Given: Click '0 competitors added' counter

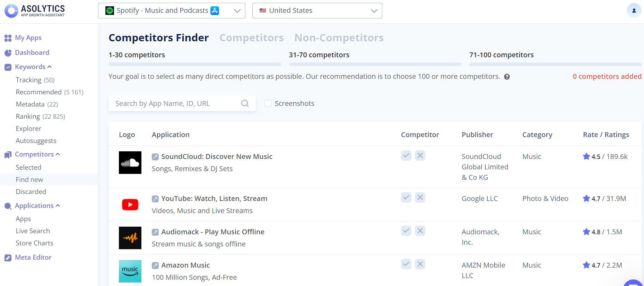Looking at the screenshot, I should coord(607,76).
